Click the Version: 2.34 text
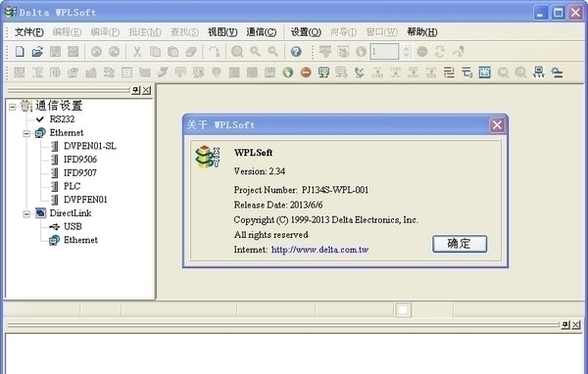588x374 pixels. (x=260, y=171)
